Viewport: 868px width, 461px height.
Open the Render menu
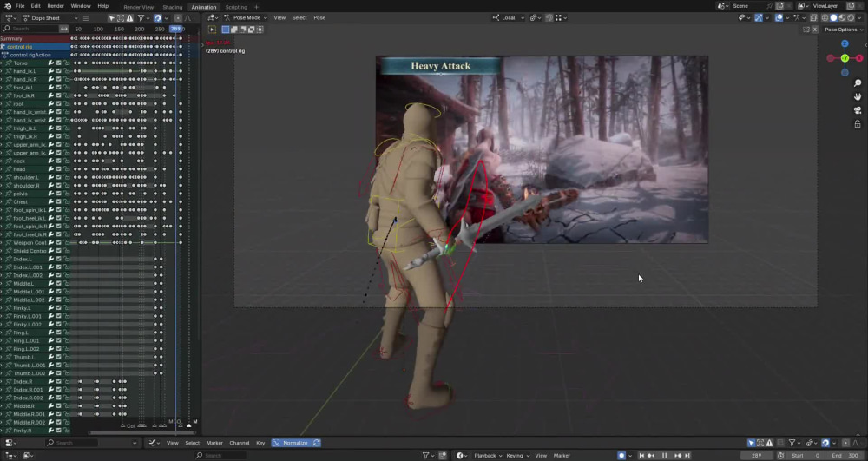[x=56, y=6]
